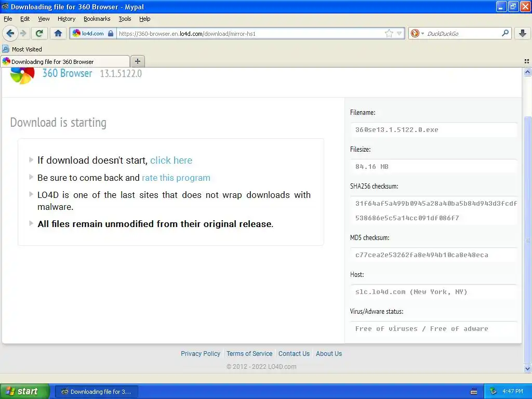This screenshot has height=399, width=532.
Task: Open the 360 Browser title link
Action: point(67,73)
